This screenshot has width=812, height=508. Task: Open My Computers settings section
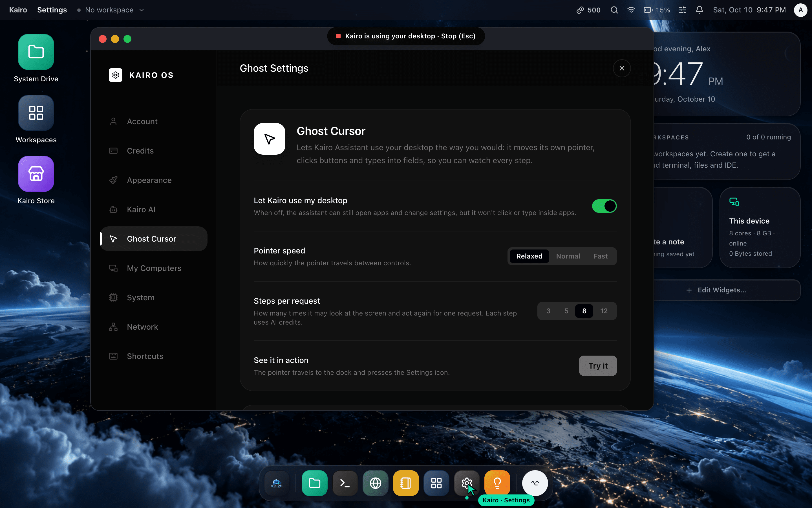click(154, 268)
